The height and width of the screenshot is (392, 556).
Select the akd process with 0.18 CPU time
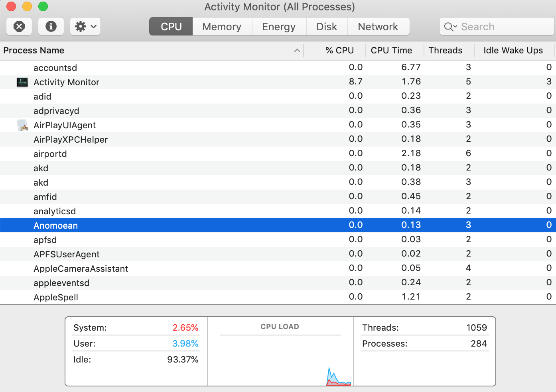pos(278,168)
